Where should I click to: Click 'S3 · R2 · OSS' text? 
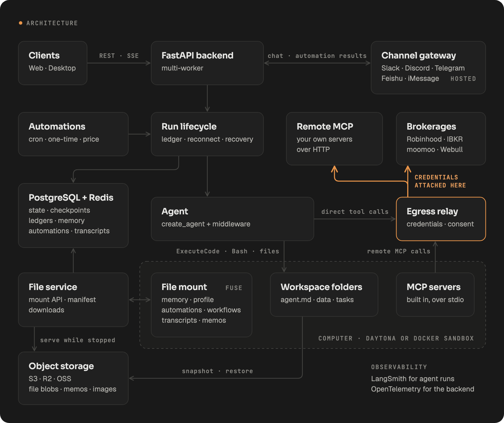[x=50, y=379]
